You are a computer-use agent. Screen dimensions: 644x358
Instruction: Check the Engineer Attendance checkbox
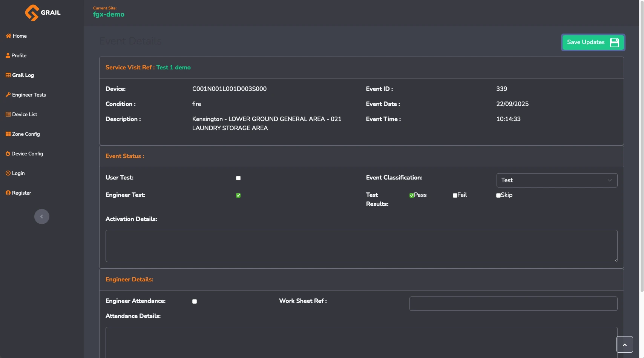[x=195, y=301]
